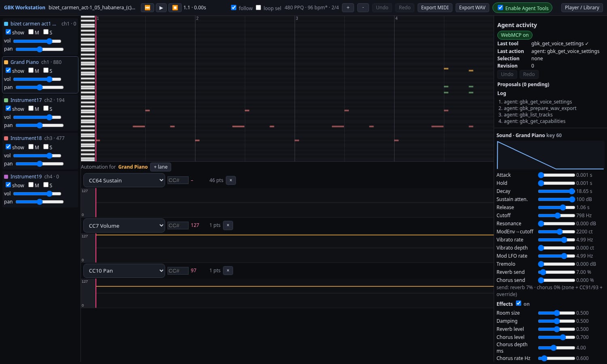The image size is (607, 364).
Task: Adjust the Reverb send slider
Action: pos(556,272)
